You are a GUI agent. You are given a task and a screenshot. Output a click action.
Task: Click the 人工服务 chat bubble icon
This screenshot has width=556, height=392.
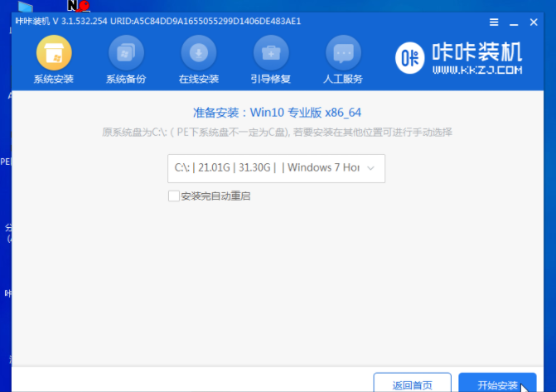(343, 54)
